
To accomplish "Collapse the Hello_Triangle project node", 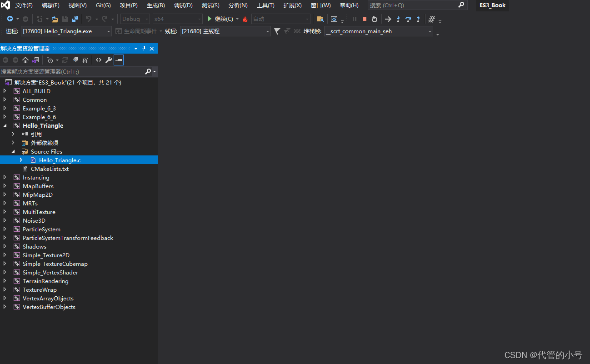I will [5, 125].
